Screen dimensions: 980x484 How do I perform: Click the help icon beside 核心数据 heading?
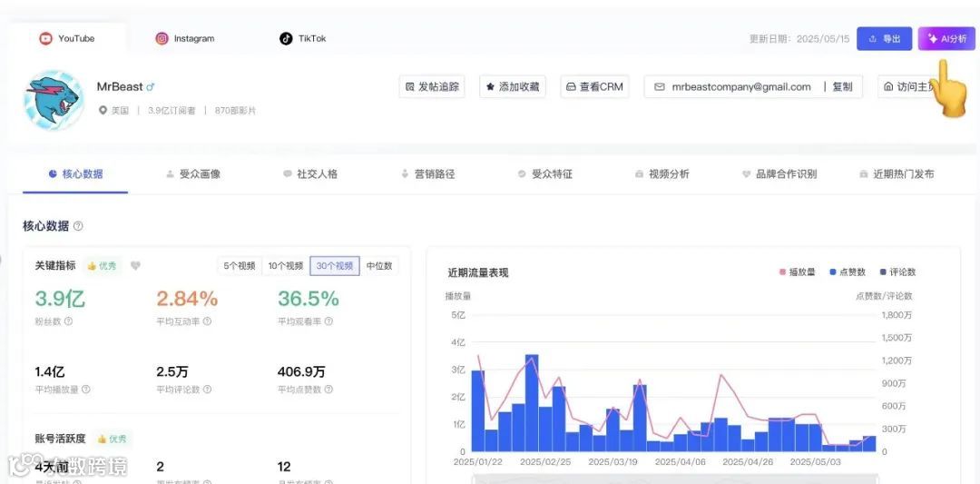(78, 226)
